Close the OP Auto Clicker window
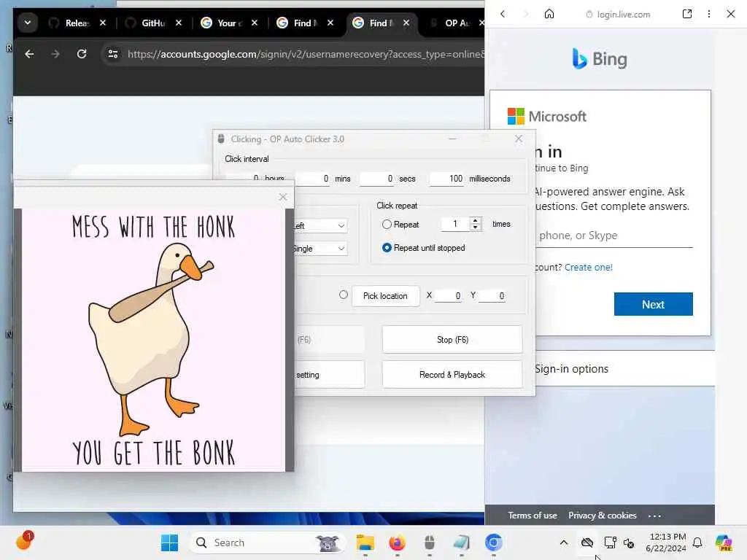 click(x=519, y=139)
